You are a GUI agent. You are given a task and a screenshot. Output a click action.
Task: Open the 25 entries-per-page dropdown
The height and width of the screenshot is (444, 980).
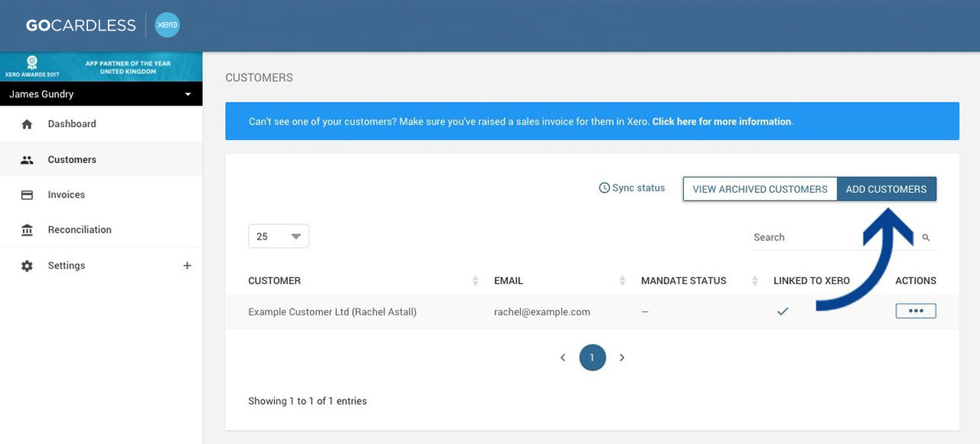(279, 237)
